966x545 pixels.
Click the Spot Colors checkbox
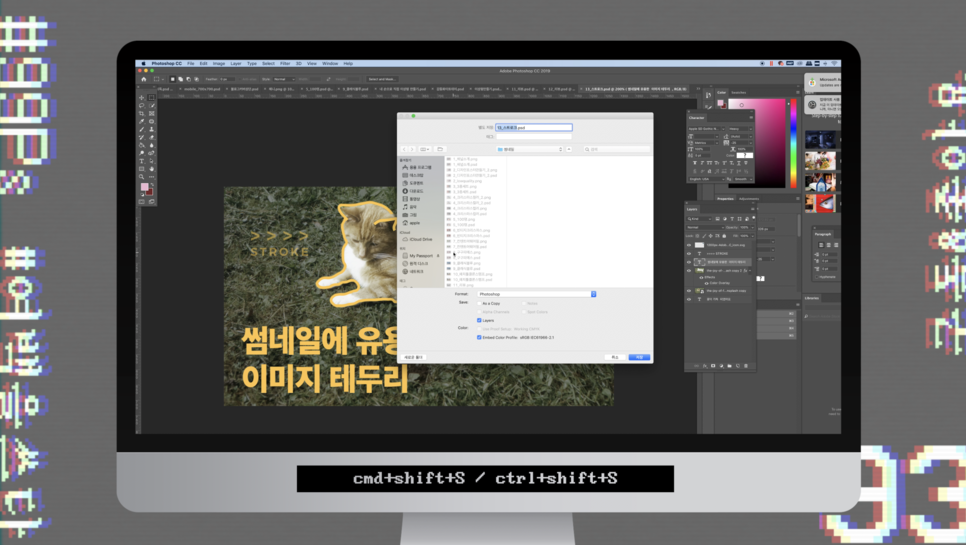[x=524, y=312]
